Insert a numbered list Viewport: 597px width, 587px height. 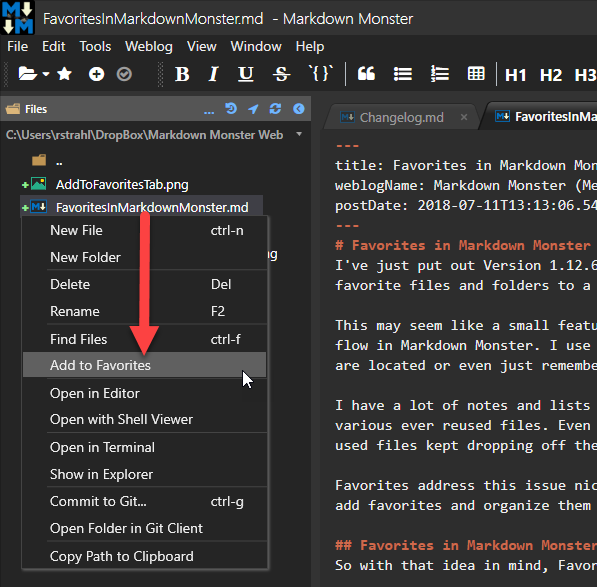tap(439, 73)
